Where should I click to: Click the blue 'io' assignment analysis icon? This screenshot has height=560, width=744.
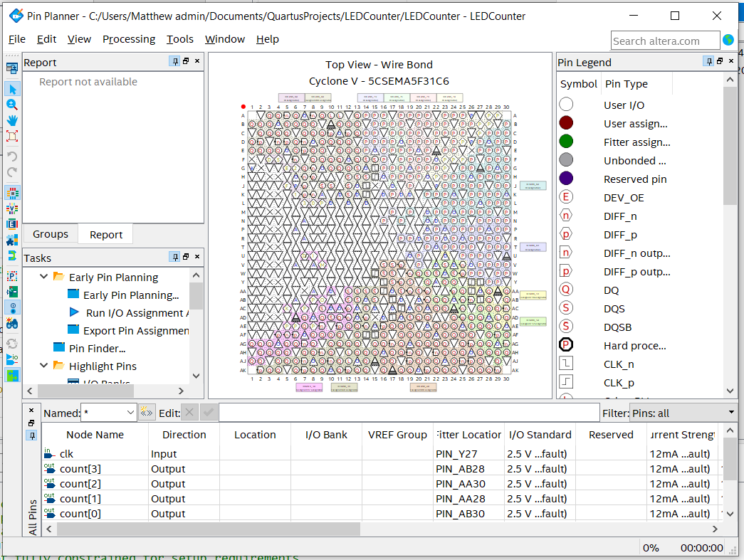pyautogui.click(x=12, y=359)
